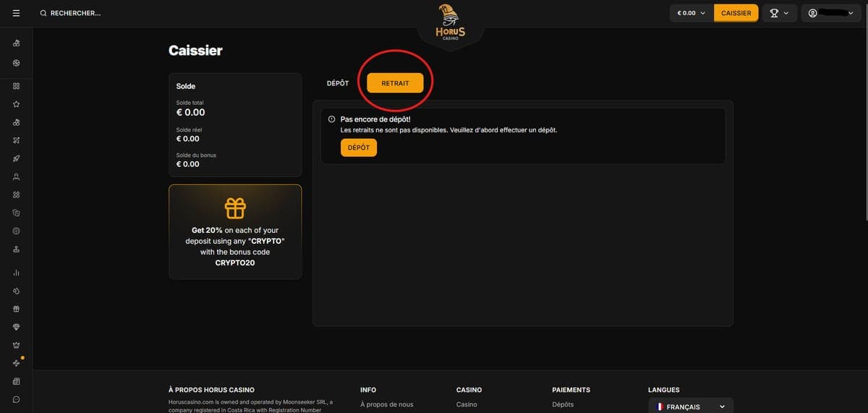Click cubes icon directly below the star
This screenshot has height=413, width=868.
coord(16,122)
